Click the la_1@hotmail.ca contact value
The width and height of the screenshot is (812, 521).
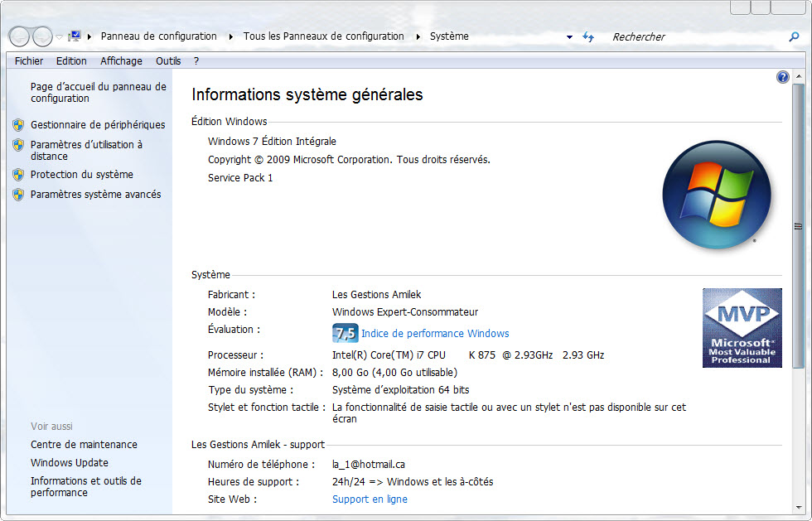pos(369,465)
